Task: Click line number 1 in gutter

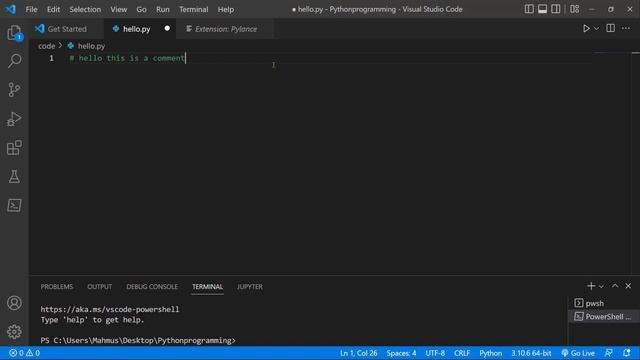Action: click(x=51, y=58)
